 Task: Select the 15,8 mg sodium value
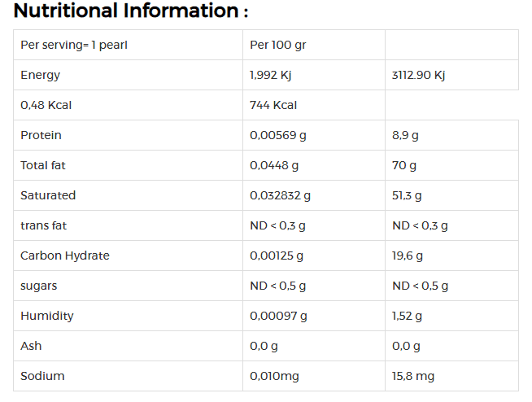(x=413, y=376)
